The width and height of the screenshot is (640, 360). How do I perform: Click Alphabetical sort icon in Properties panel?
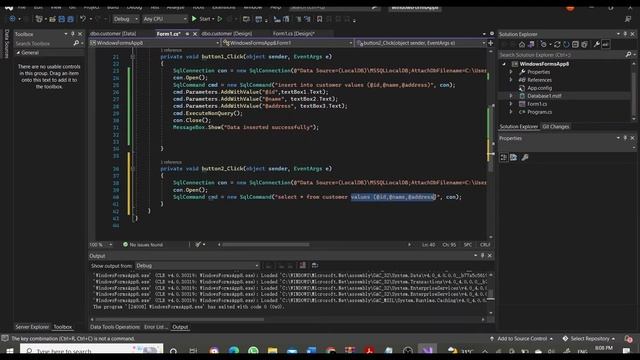click(x=513, y=158)
